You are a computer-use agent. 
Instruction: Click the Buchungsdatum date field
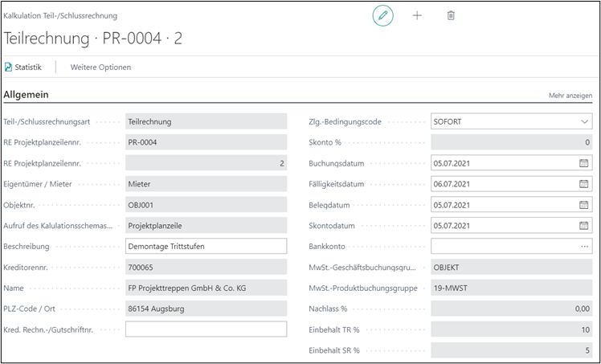tap(502, 163)
